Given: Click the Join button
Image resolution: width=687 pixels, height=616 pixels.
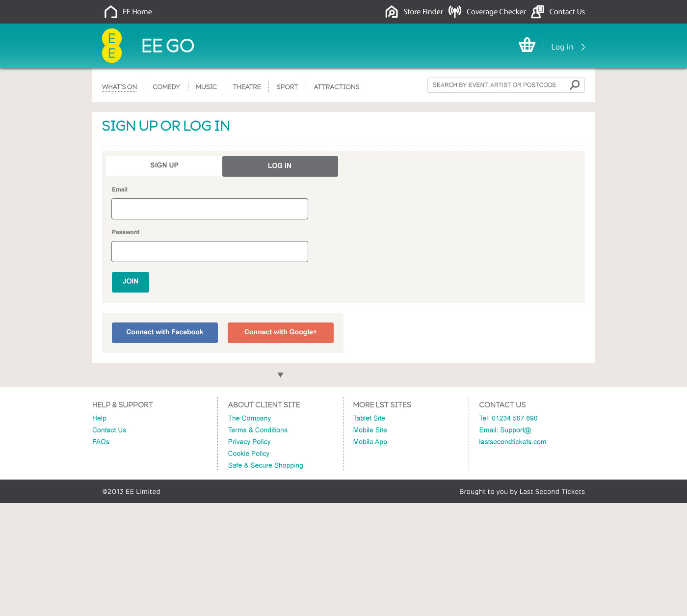Looking at the screenshot, I should click(x=131, y=282).
